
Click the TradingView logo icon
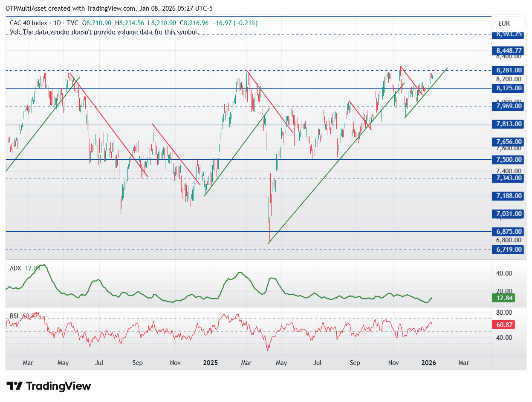tap(15, 386)
